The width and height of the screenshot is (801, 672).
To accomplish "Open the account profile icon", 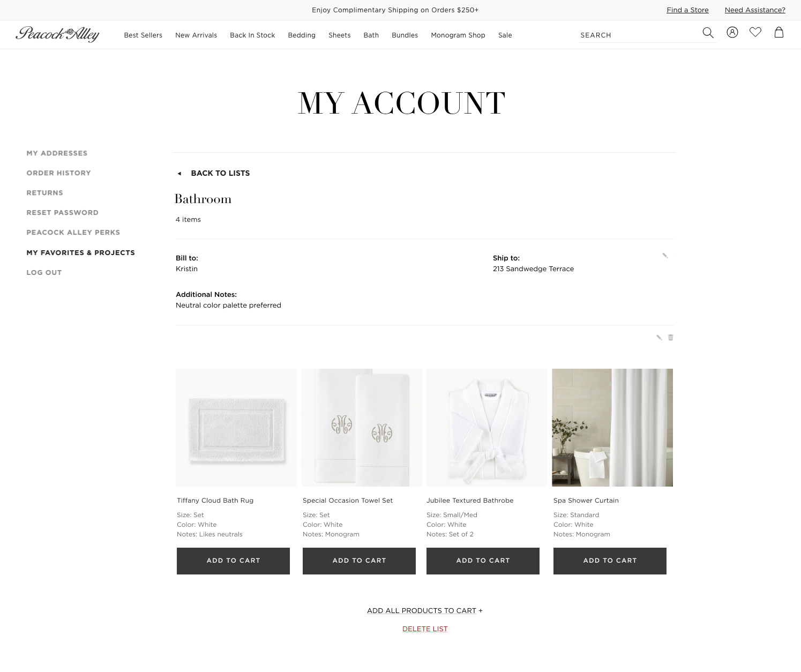I will pyautogui.click(x=732, y=32).
